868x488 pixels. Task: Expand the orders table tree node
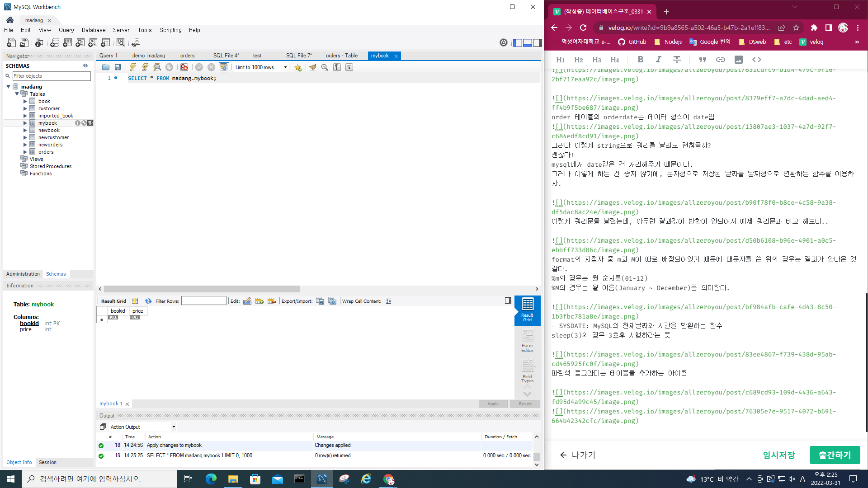point(25,152)
